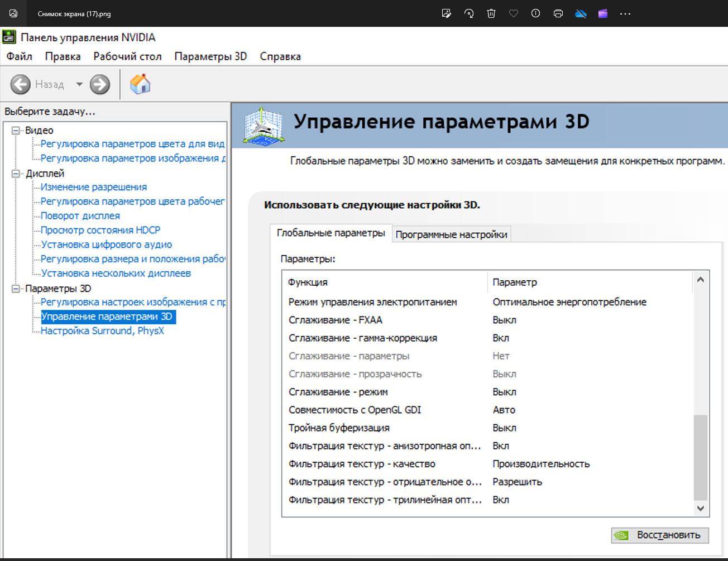Open the Файл menu
Image resolution: width=728 pixels, height=561 pixels.
click(20, 56)
